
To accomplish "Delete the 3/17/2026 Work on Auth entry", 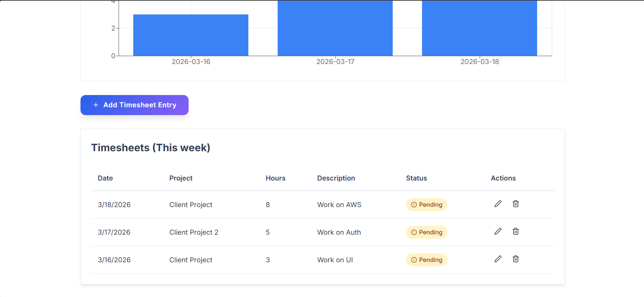I will pyautogui.click(x=516, y=231).
